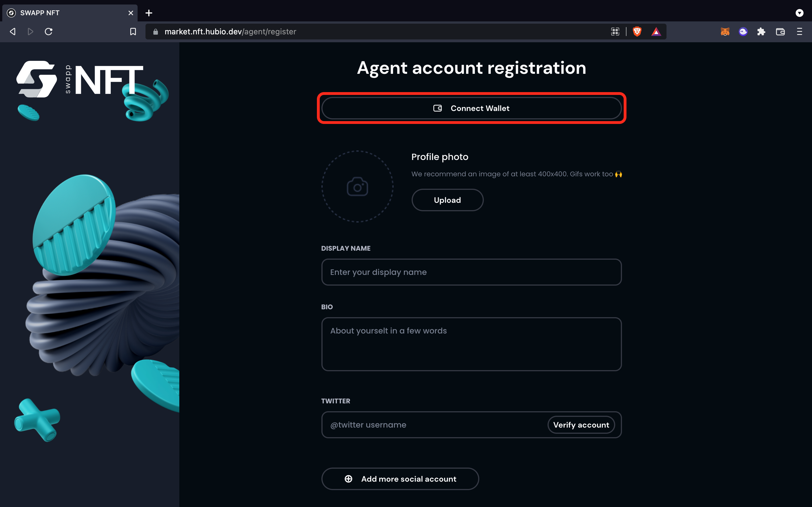The width and height of the screenshot is (812, 507).
Task: Click Add more social account
Action: click(x=400, y=479)
